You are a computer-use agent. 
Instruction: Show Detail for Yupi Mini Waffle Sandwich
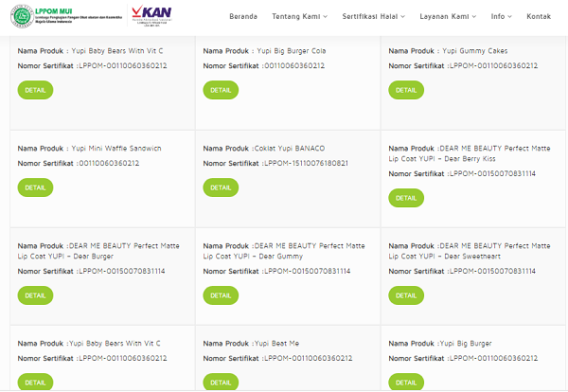(35, 187)
